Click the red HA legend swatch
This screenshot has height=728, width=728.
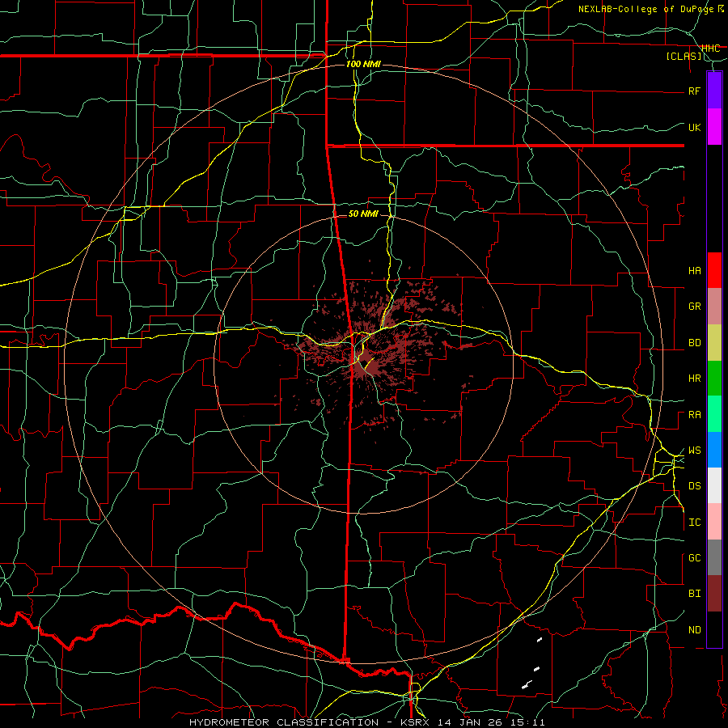714,270
